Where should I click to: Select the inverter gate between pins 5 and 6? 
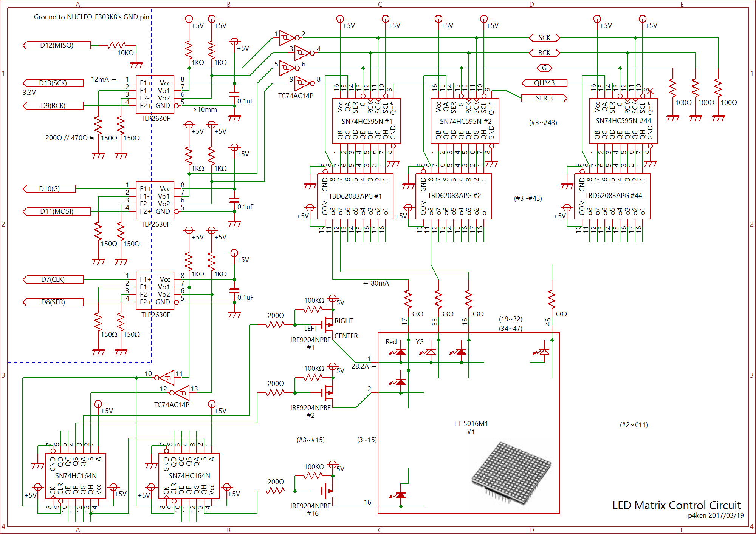pos(289,68)
